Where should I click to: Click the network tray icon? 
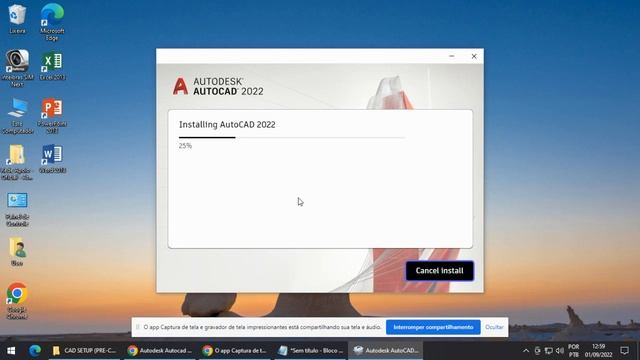(x=549, y=351)
